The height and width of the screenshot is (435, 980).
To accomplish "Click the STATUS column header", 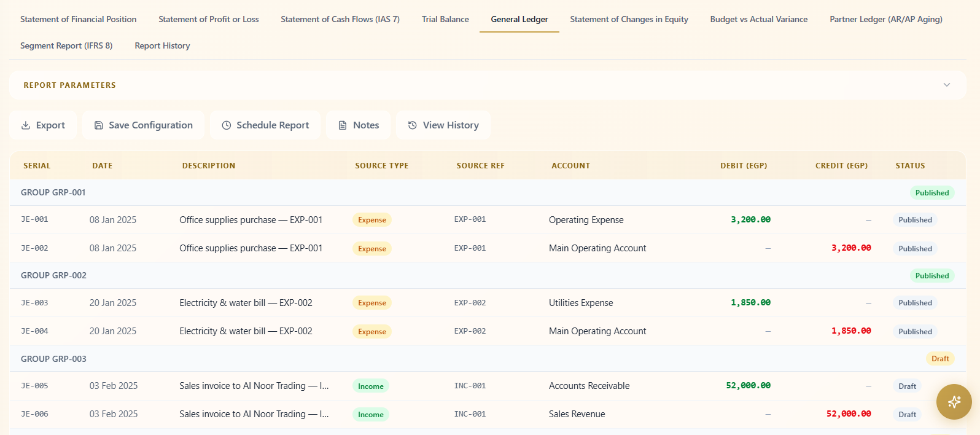I will (910, 166).
